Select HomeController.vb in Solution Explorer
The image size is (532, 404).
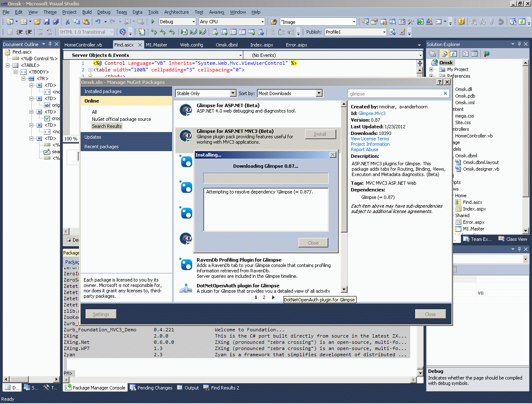474,136
